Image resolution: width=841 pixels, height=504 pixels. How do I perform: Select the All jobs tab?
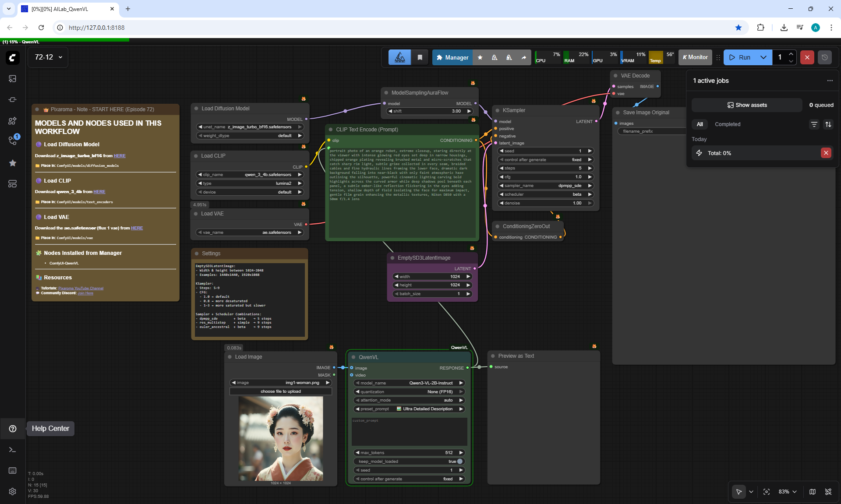point(700,124)
